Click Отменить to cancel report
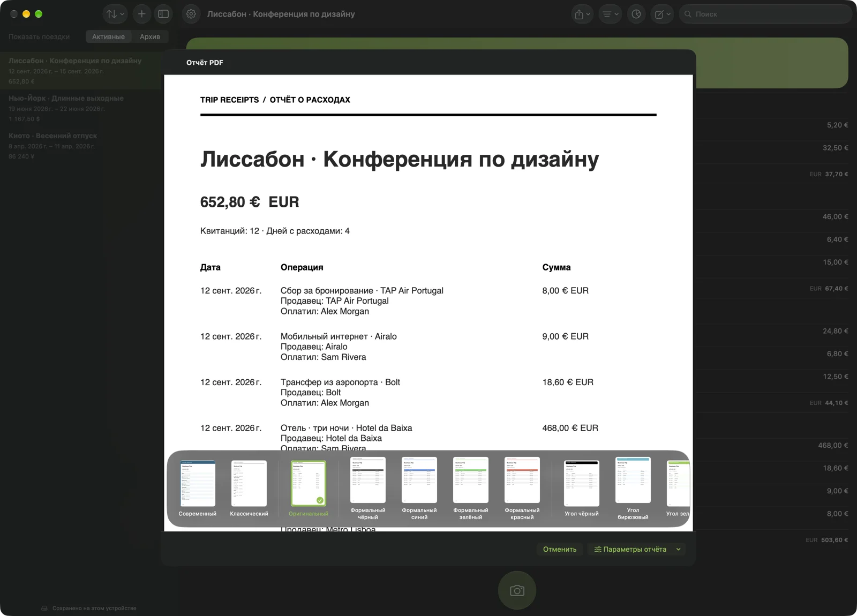 (x=560, y=549)
